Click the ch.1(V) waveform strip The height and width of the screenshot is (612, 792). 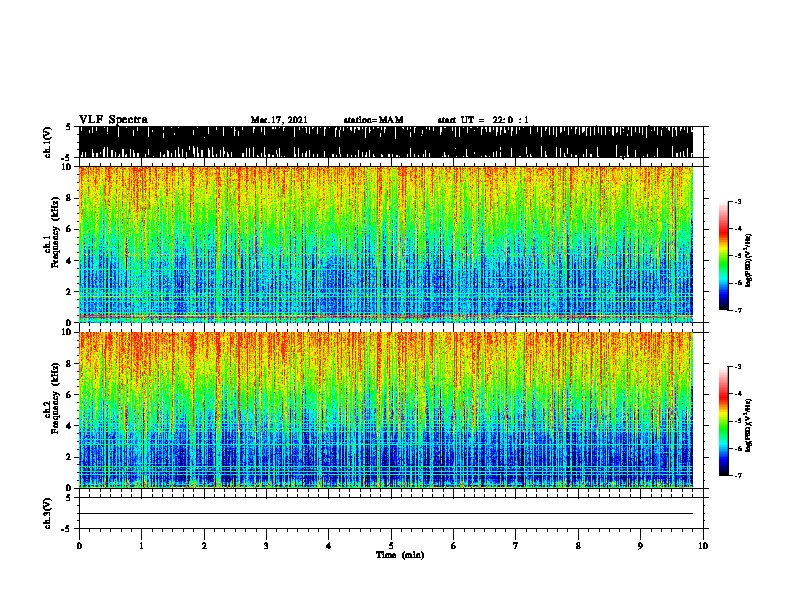(x=386, y=142)
